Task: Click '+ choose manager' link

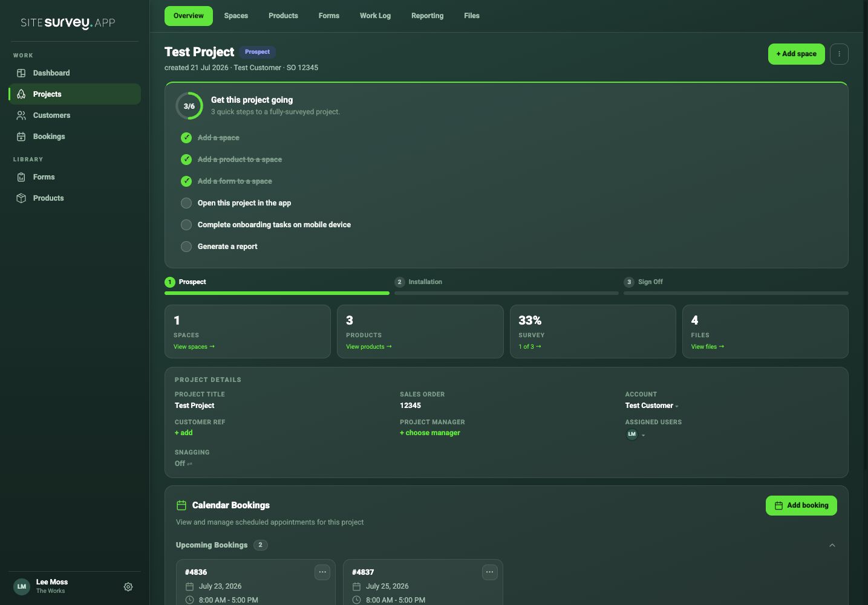Action: (430, 433)
